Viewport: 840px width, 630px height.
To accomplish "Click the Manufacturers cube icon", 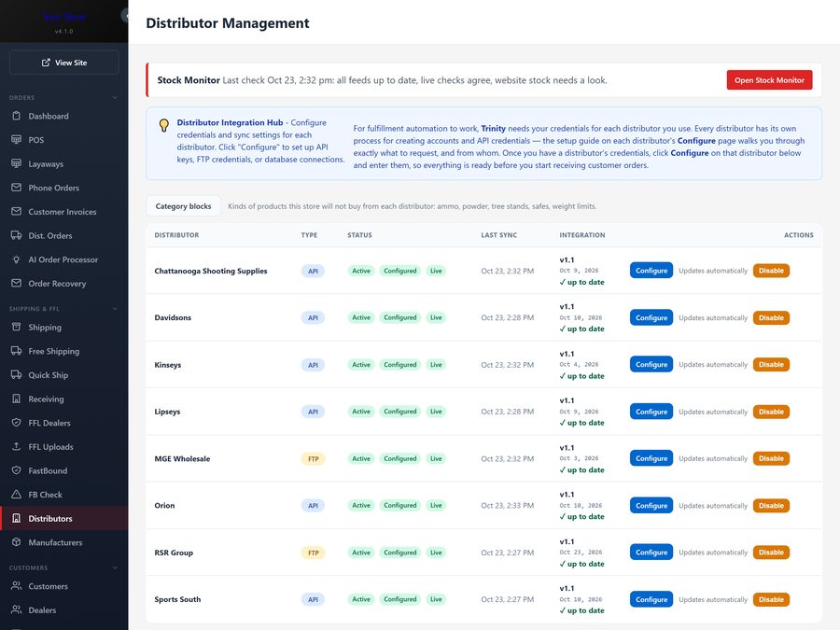I will coord(16,542).
